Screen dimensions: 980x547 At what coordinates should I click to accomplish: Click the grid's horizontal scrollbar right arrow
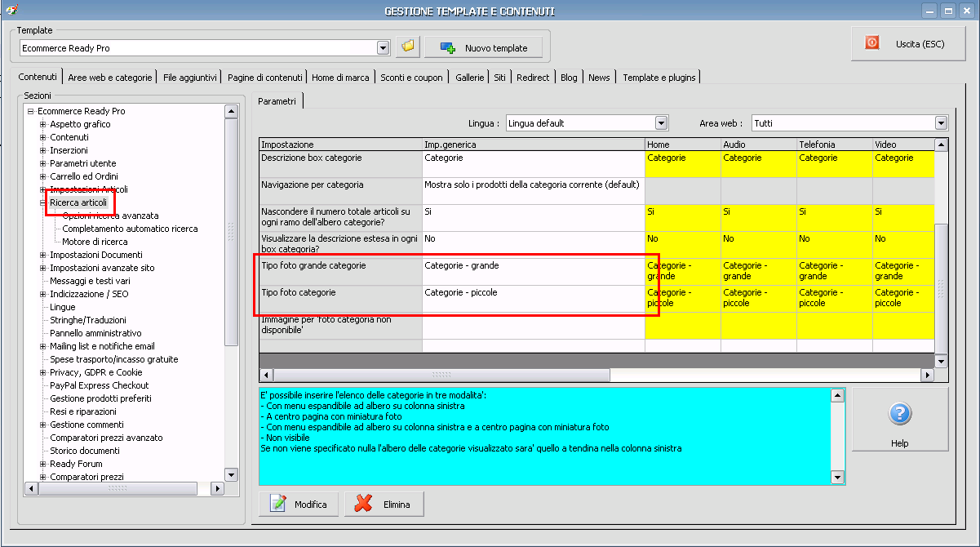click(x=926, y=376)
